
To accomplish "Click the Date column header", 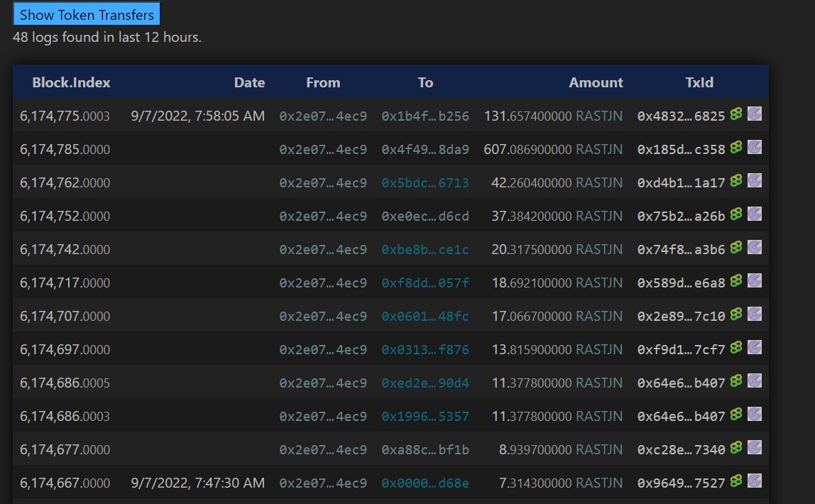I will (x=249, y=82).
